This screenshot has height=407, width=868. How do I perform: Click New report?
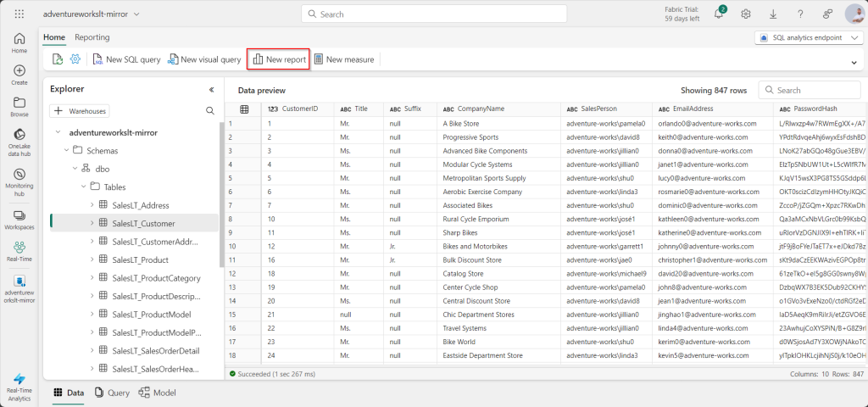[x=278, y=59]
